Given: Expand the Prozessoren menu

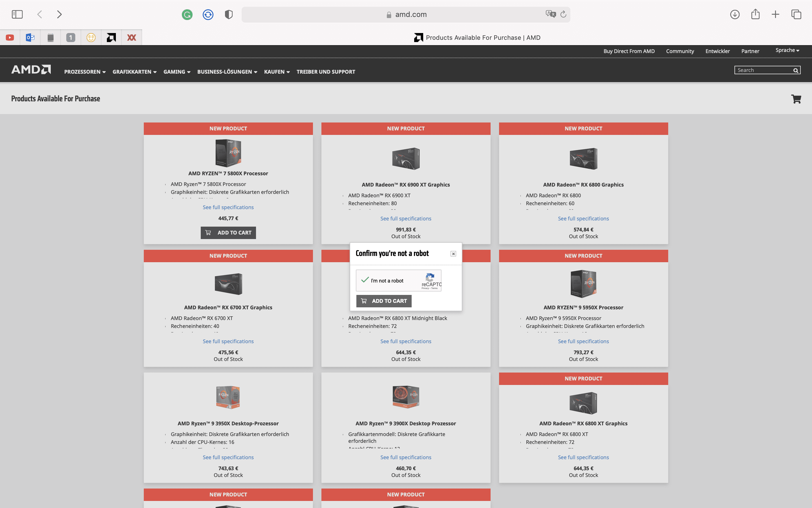Looking at the screenshot, I should pos(85,72).
